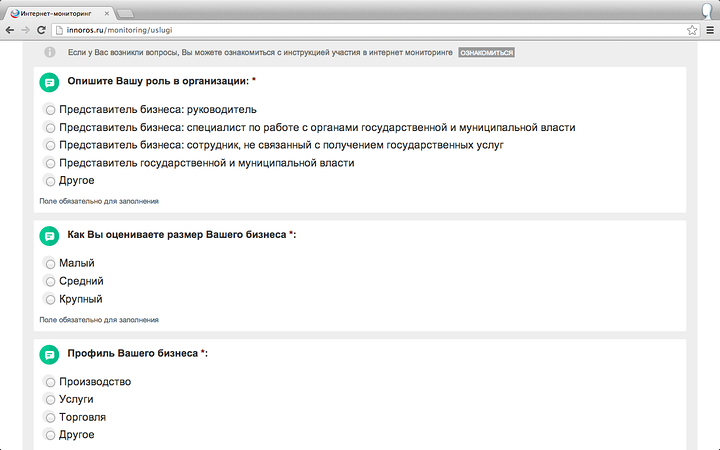The height and width of the screenshot is (450, 720).
Task: Switch to the Интернет-мониторинг tab
Action: [56, 13]
